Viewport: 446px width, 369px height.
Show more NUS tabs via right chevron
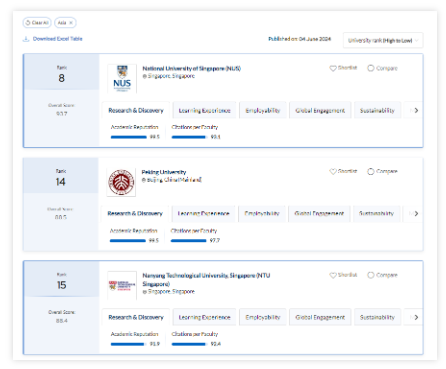(416, 111)
